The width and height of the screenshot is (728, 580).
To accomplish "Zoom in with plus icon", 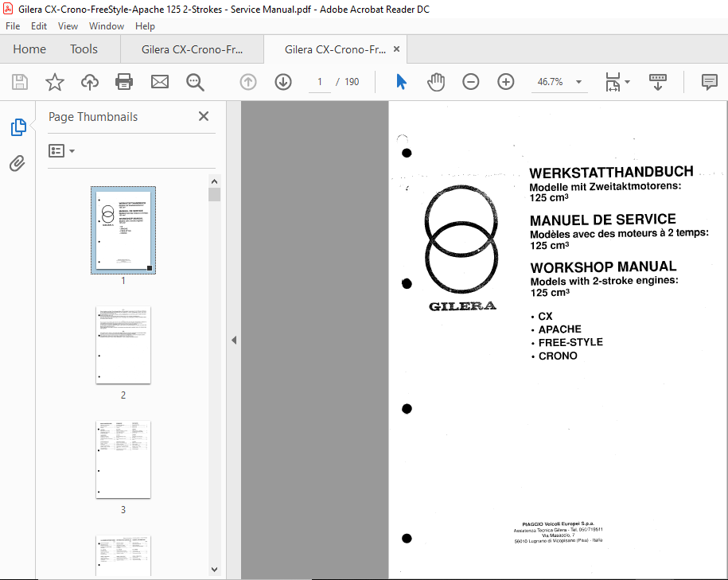I will (x=505, y=82).
